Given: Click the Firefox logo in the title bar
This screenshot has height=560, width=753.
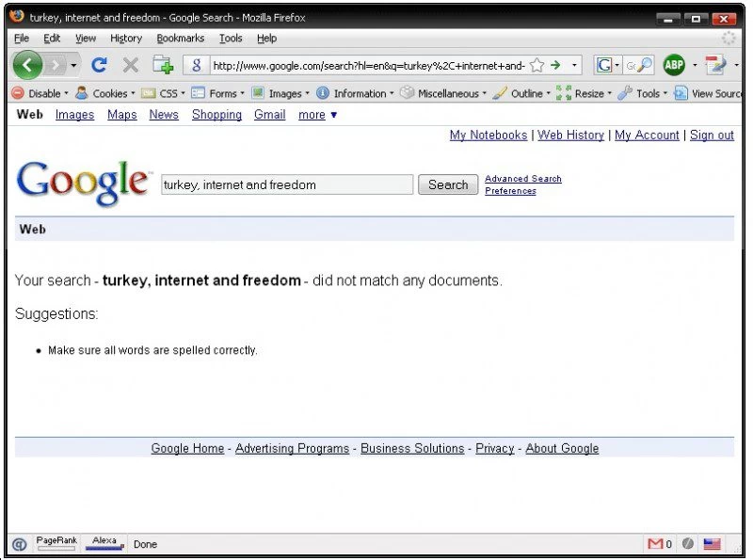Looking at the screenshot, I should pos(17,17).
